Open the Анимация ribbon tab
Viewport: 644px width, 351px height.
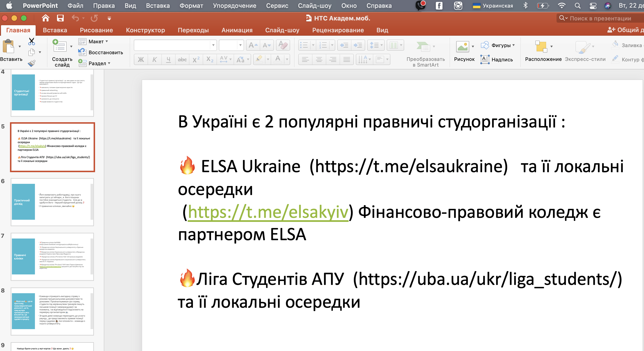(x=237, y=30)
